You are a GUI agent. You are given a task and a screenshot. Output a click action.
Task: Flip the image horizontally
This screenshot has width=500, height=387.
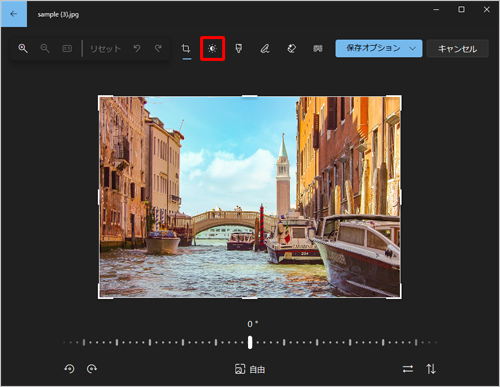pyautogui.click(x=408, y=369)
